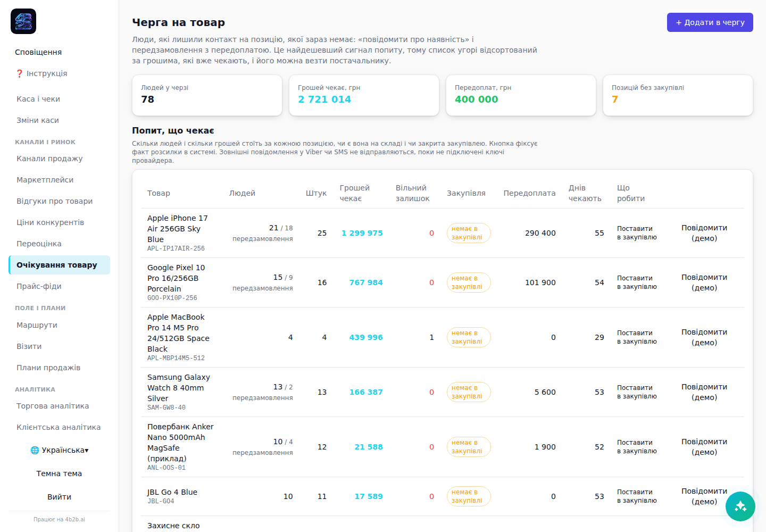Click the немає в закупівлі badge for JBL Go 4
The image size is (766, 532).
[x=469, y=496]
